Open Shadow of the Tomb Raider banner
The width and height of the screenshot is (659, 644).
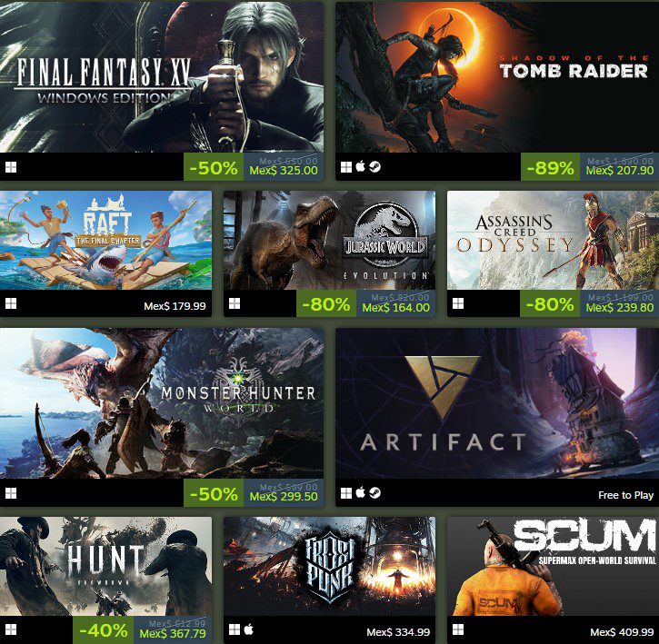(x=497, y=77)
